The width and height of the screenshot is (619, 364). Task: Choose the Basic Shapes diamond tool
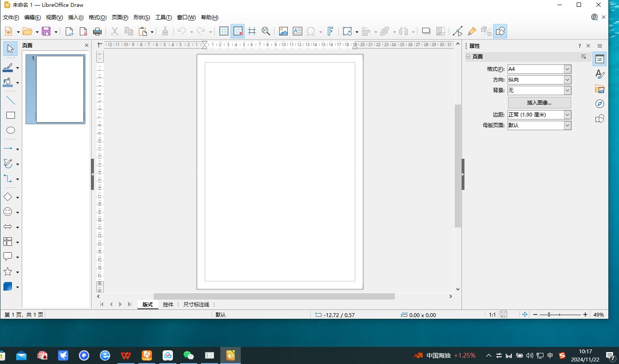pos(8,197)
